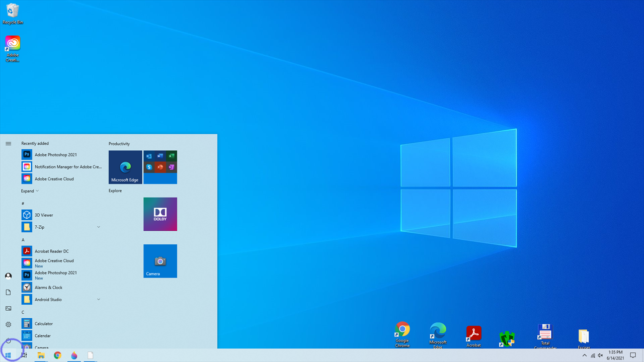Select the green shield desktop shortcut
Viewport: 644px width, 362px height.
pyautogui.click(x=507, y=339)
